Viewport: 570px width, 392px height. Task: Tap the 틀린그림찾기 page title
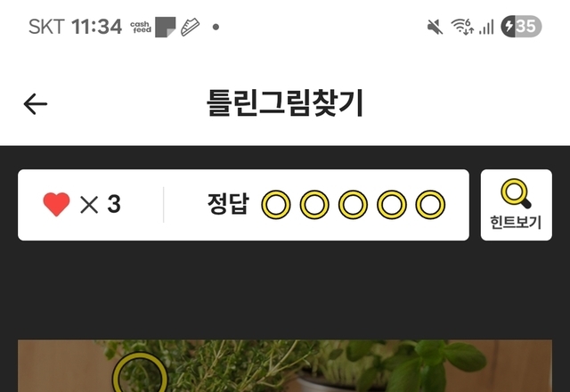(285, 103)
